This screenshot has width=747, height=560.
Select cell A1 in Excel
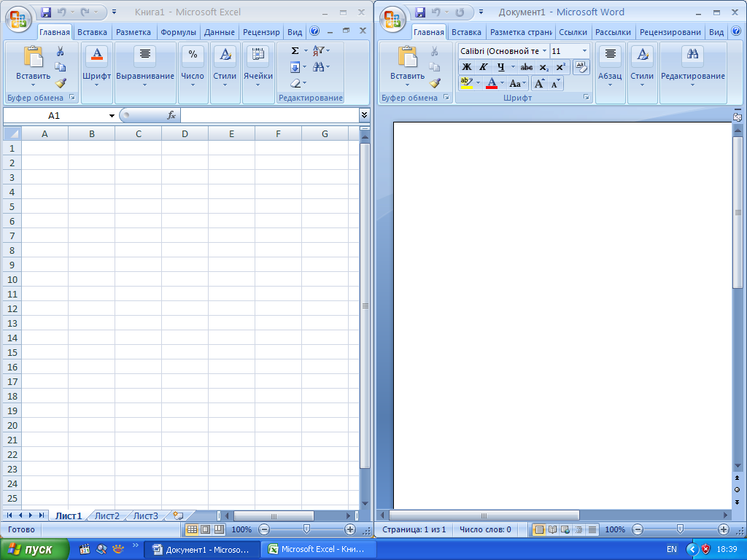[44, 148]
